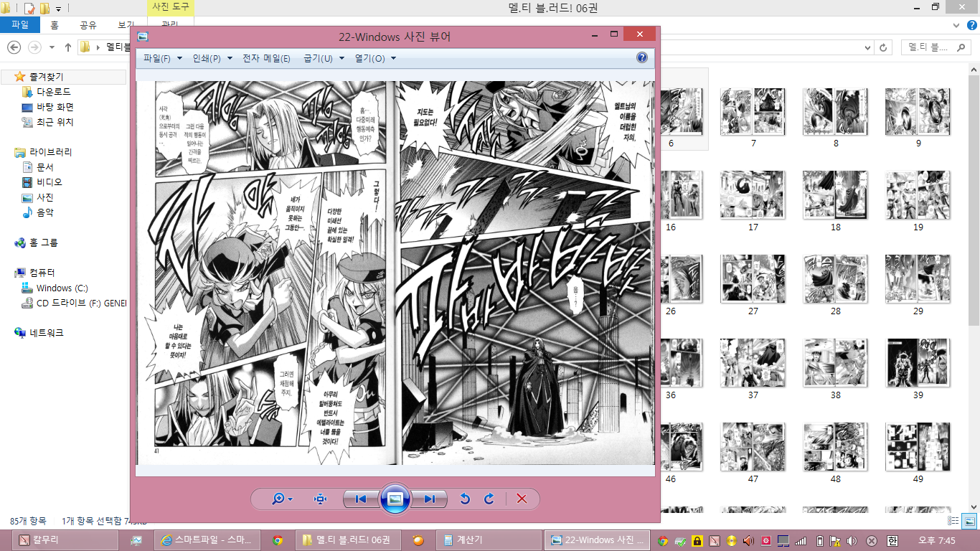
Task: Open the 열기(O) dropdown menu
Action: (375, 59)
